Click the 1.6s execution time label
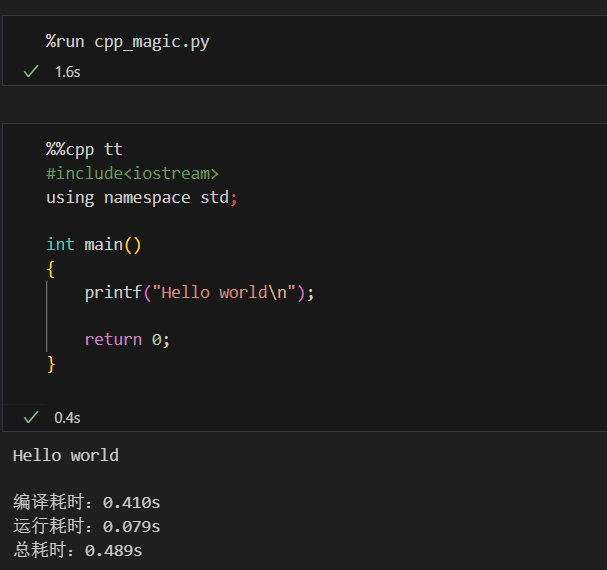Screen dimensions: 607x570 pos(68,72)
